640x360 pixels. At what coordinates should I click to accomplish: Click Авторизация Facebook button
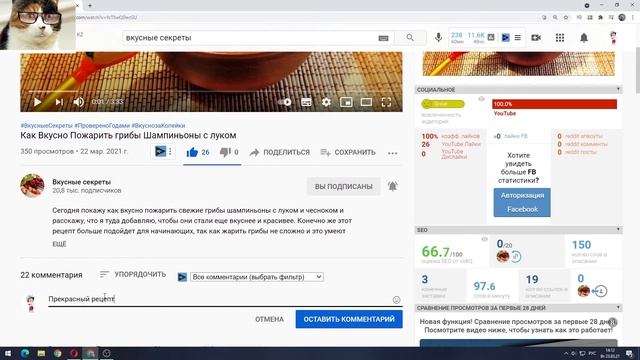[x=522, y=202]
